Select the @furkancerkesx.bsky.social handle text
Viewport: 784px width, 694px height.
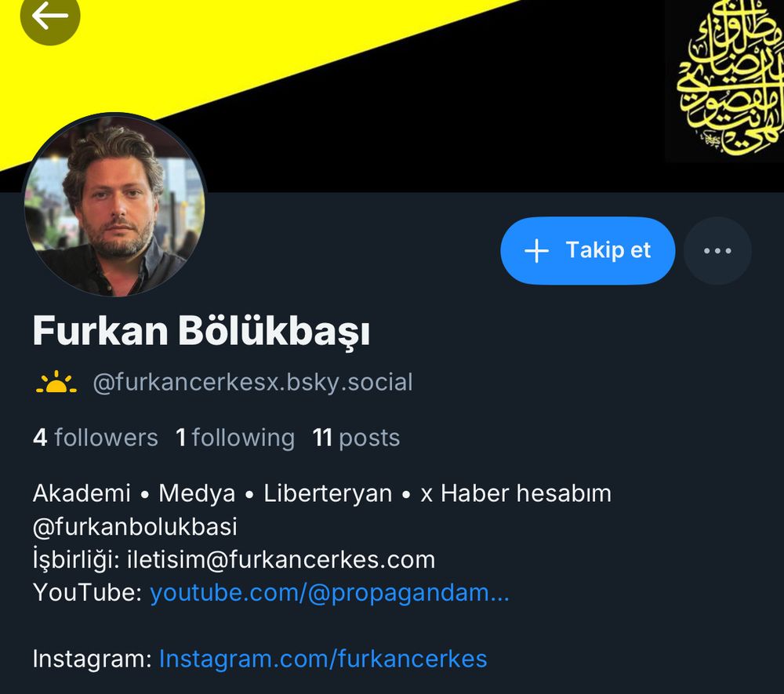point(253,383)
